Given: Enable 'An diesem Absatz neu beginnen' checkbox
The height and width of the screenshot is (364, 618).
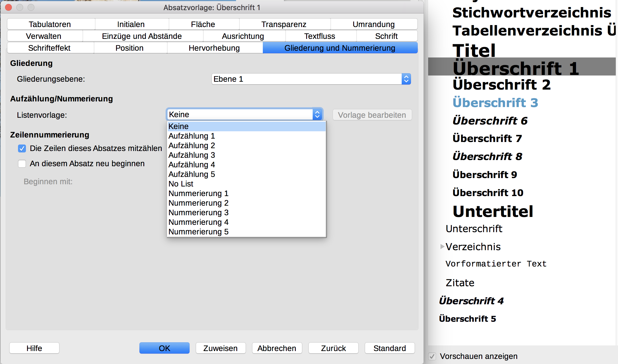Looking at the screenshot, I should pos(22,164).
